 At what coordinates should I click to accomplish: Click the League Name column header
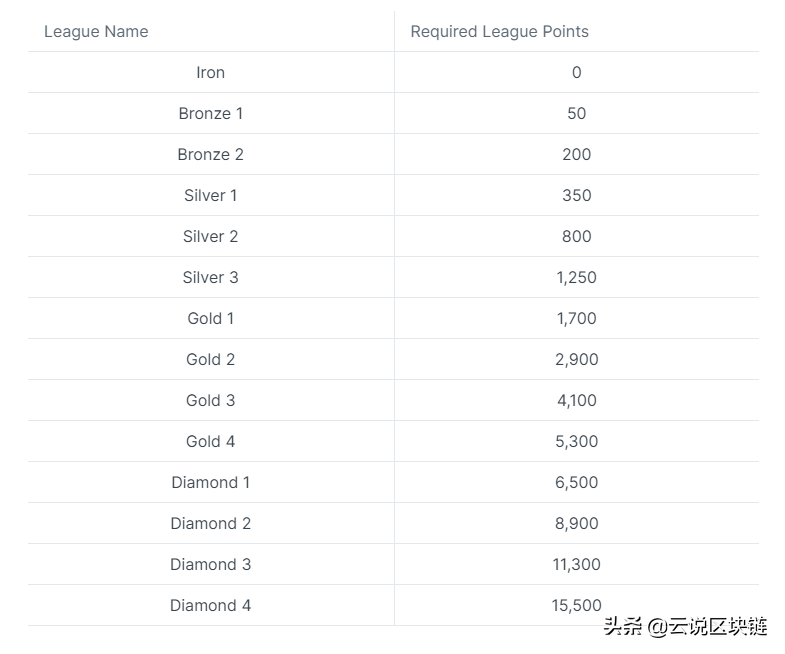[x=96, y=32]
